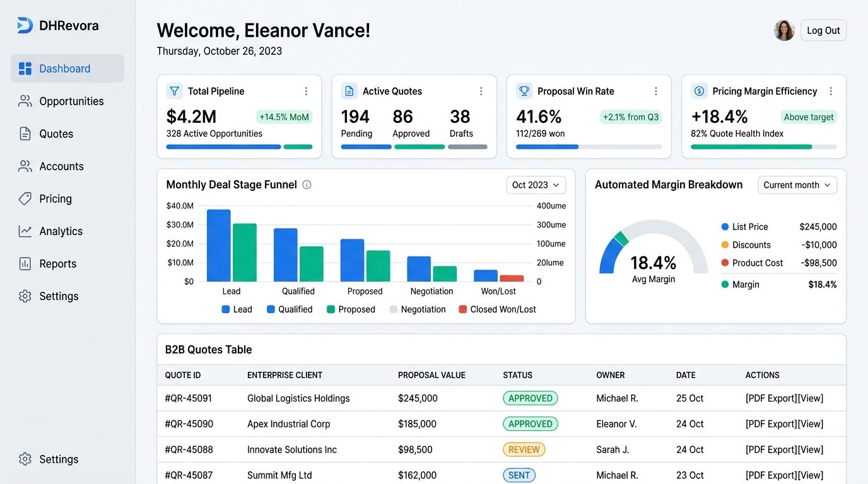The image size is (868, 484).
Task: Click the APPROVED badge for Global Logistics Holdings
Action: coord(531,398)
